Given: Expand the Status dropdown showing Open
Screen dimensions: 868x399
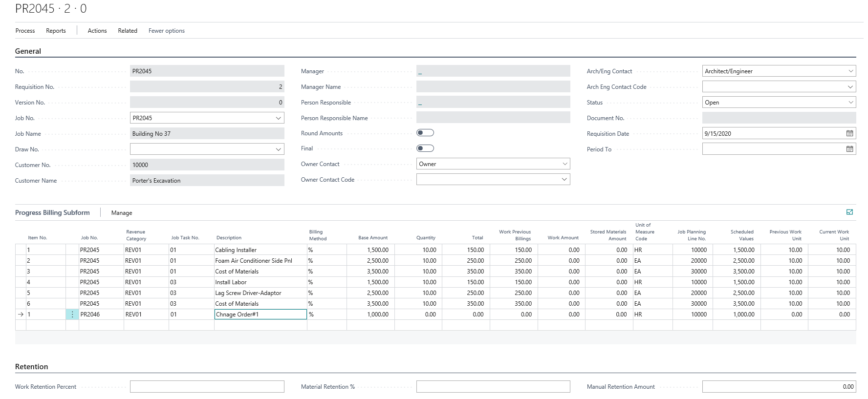Looking at the screenshot, I should click(850, 102).
